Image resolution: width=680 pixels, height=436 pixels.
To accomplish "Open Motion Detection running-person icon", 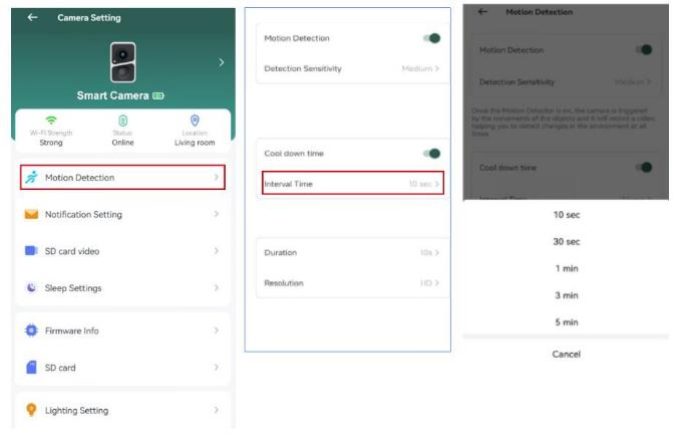I will point(31,178).
